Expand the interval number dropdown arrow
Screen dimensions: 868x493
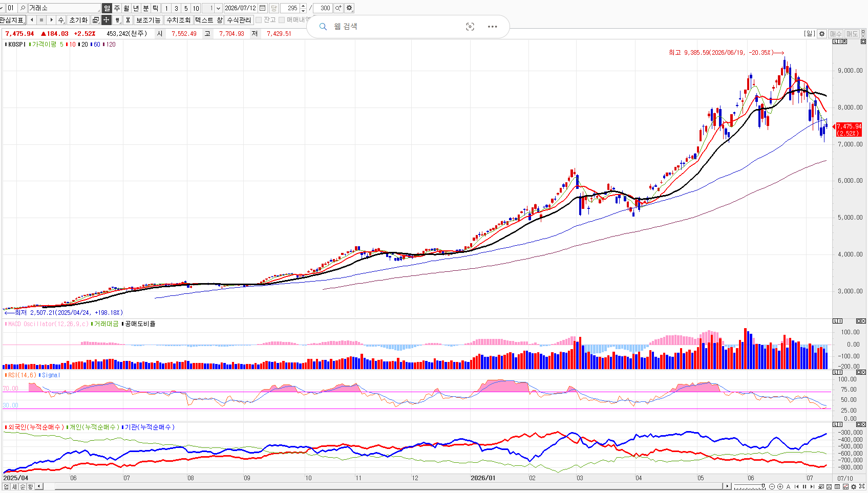219,8
